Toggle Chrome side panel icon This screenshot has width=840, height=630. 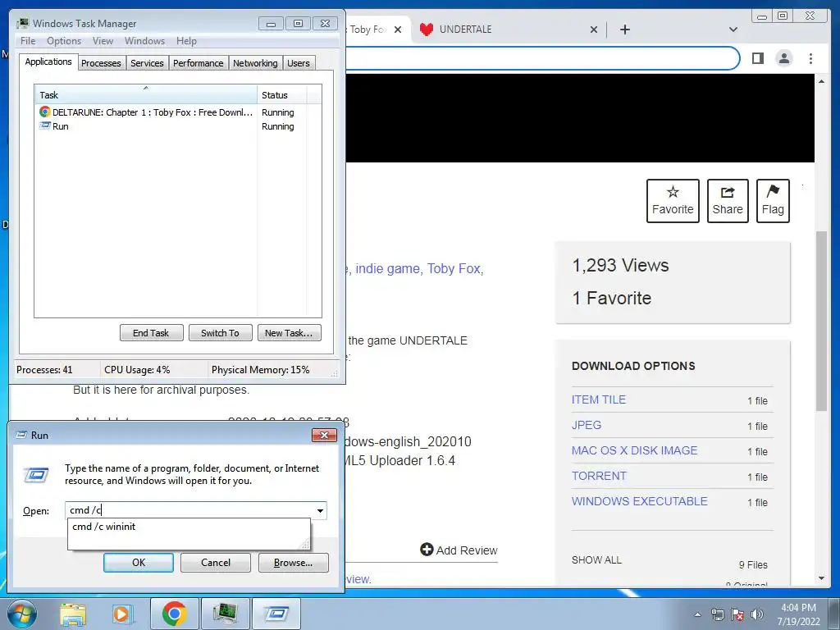[x=757, y=58]
